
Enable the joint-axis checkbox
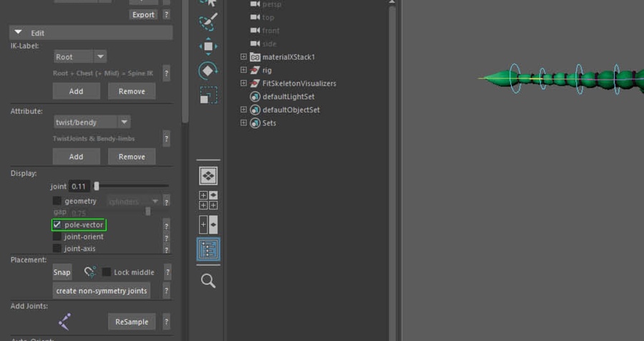(x=57, y=249)
